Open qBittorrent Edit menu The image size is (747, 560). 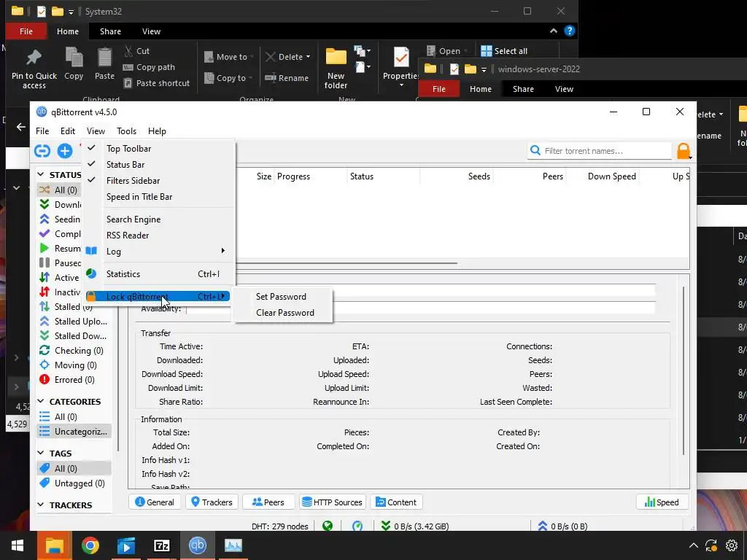pyautogui.click(x=68, y=131)
